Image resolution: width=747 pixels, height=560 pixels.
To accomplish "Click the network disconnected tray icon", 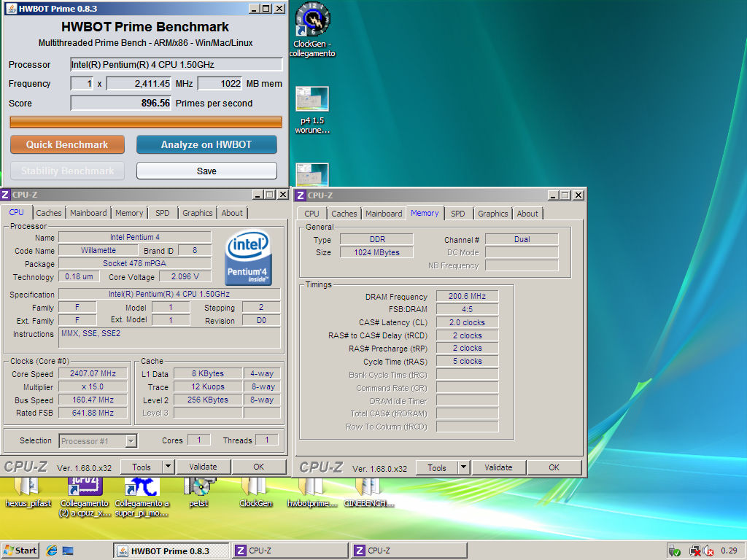I will 695,551.
